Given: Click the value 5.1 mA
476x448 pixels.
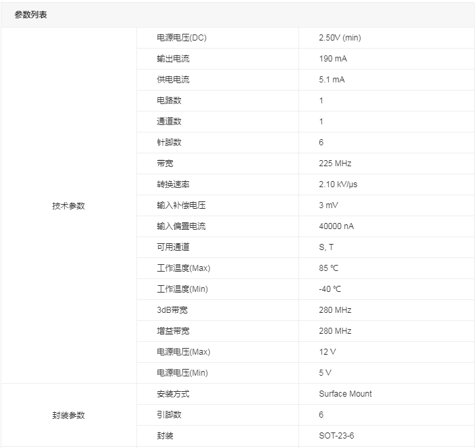Looking at the screenshot, I should (x=332, y=80).
